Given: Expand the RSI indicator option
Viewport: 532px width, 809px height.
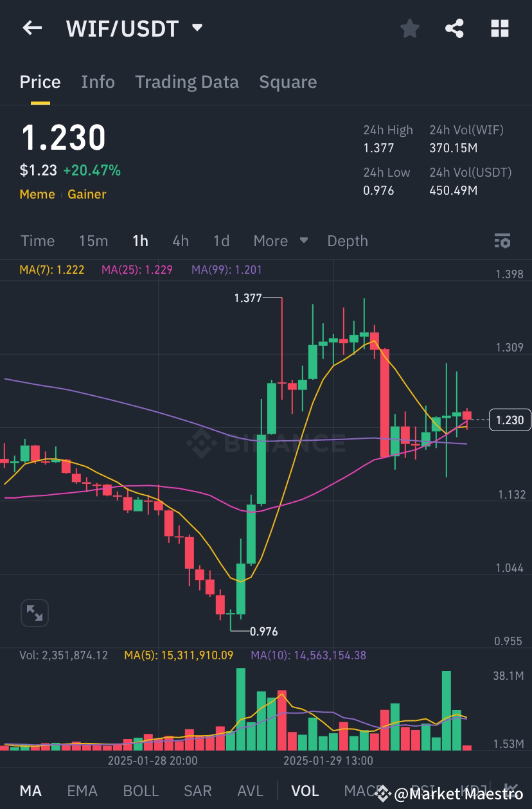Looking at the screenshot, I should tap(425, 790).
